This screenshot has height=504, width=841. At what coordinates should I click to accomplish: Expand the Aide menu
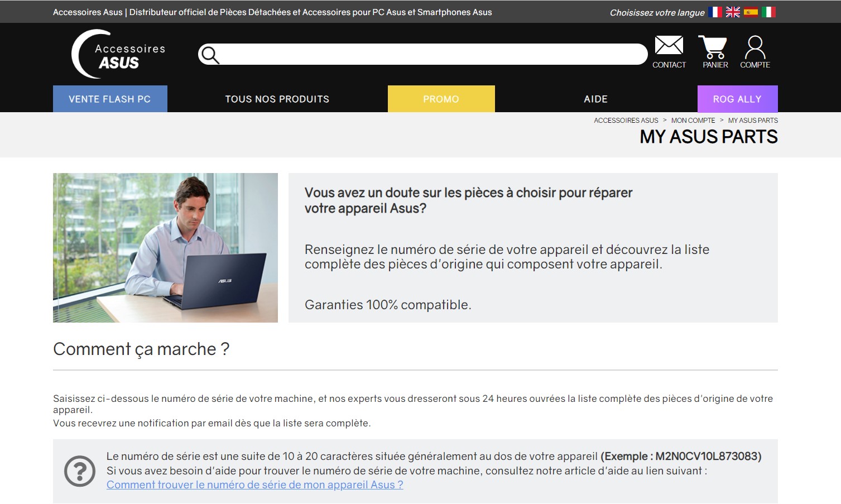click(595, 99)
